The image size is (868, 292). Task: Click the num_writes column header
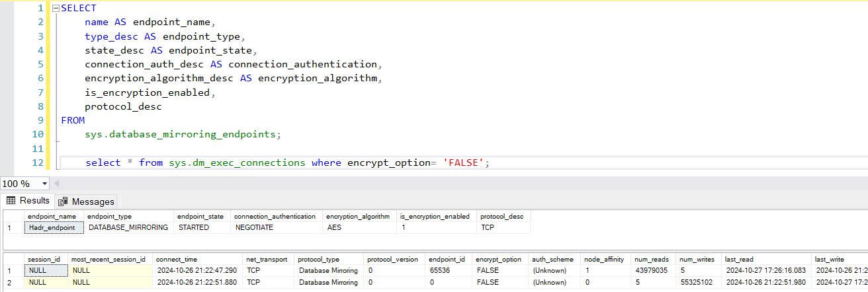click(700, 260)
